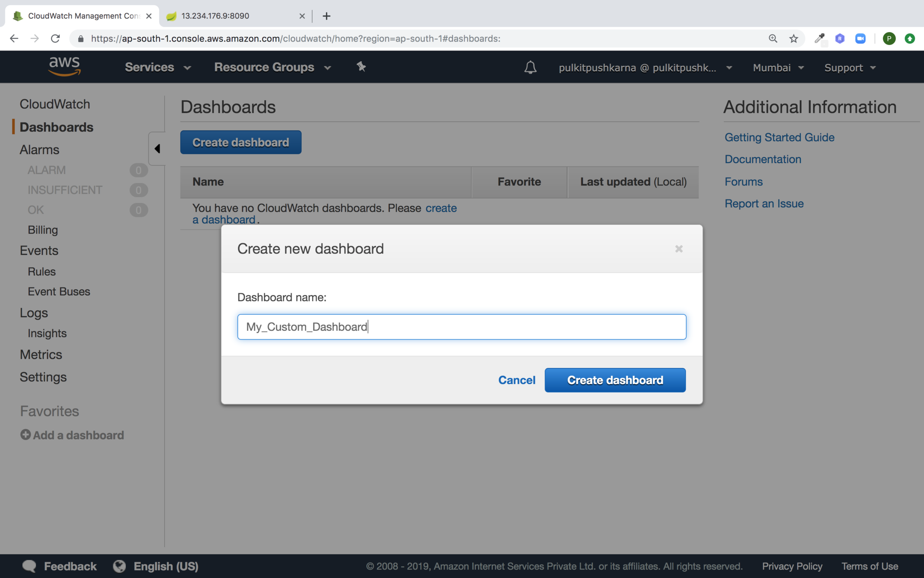Click the pin shortcut icon in navbar
Screen dimensions: 924x578
(x=361, y=67)
